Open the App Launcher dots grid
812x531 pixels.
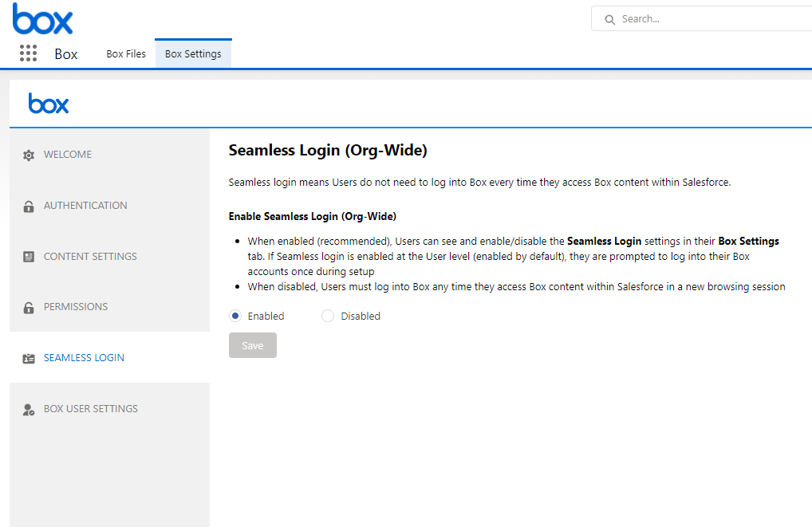(x=28, y=53)
